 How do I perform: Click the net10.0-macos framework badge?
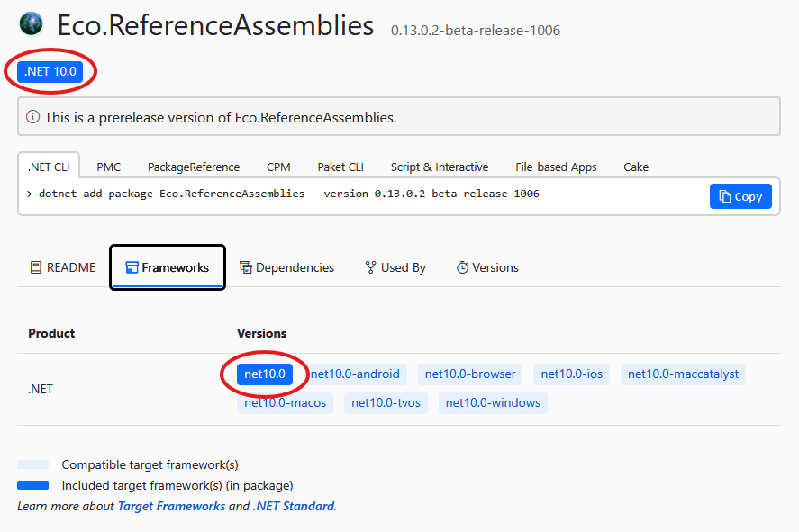click(x=285, y=402)
